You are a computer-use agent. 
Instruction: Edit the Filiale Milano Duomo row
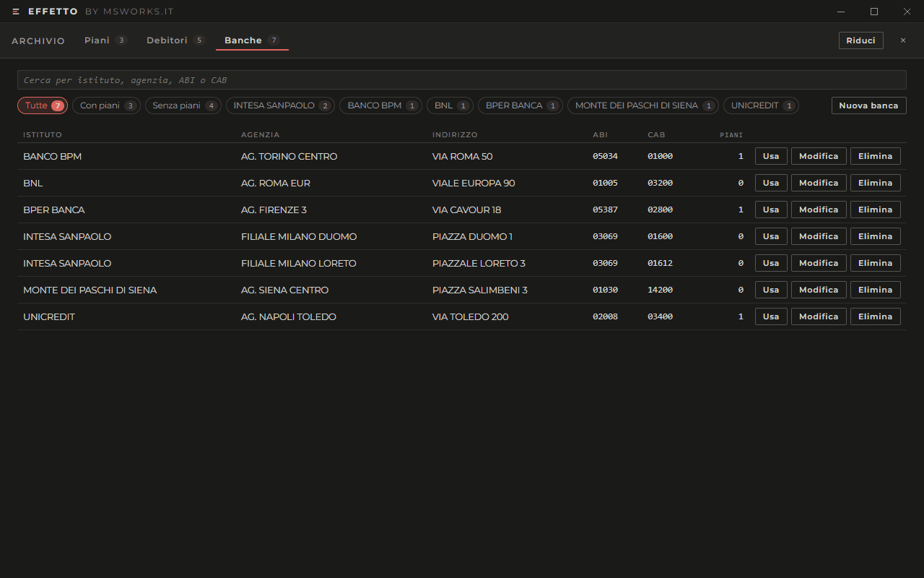point(819,236)
